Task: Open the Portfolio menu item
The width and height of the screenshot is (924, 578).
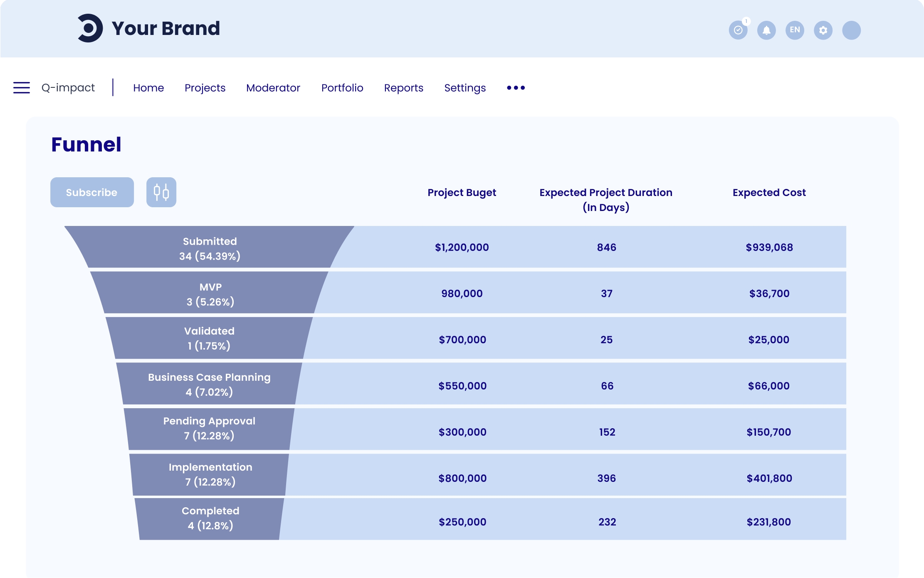Action: 342,88
